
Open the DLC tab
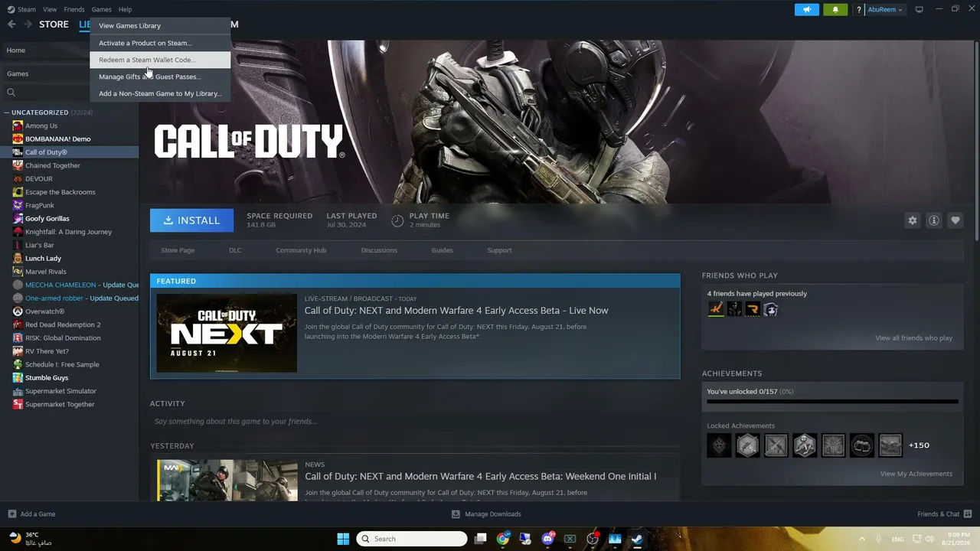pyautogui.click(x=235, y=250)
